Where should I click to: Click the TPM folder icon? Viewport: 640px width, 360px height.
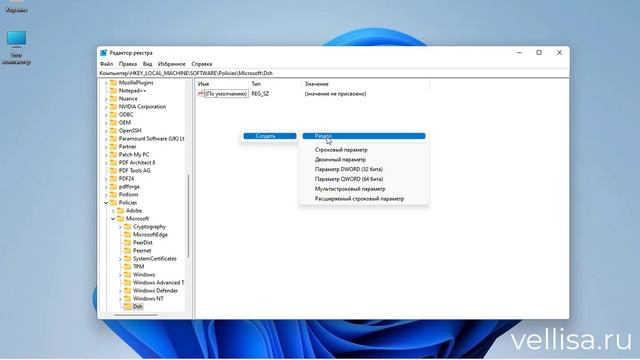pyautogui.click(x=128, y=267)
